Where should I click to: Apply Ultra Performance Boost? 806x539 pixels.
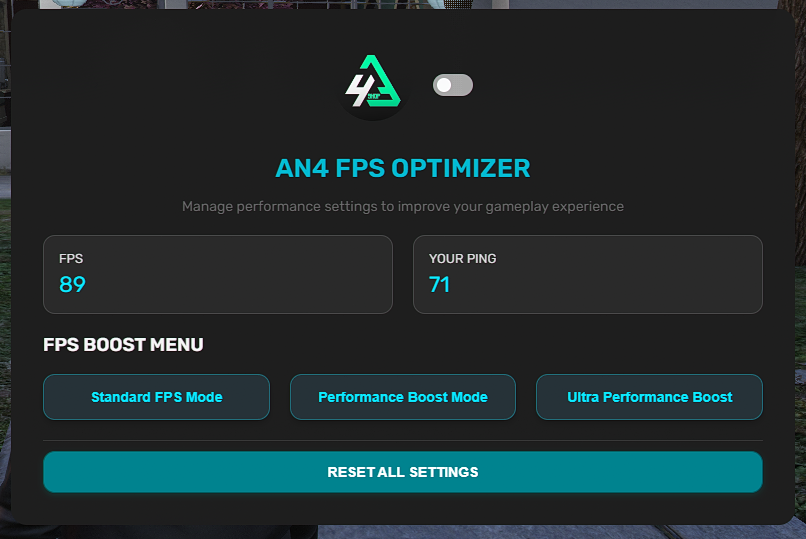point(649,397)
